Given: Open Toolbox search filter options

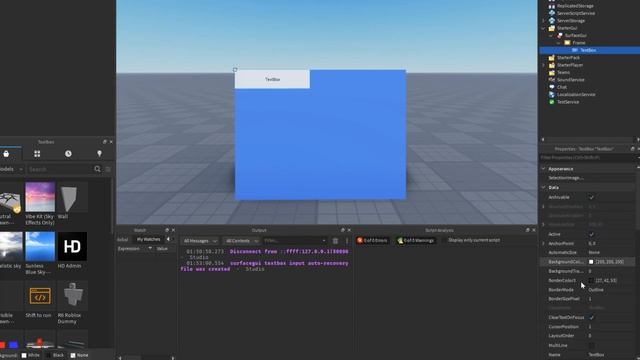Looking at the screenshot, I should click(108, 169).
